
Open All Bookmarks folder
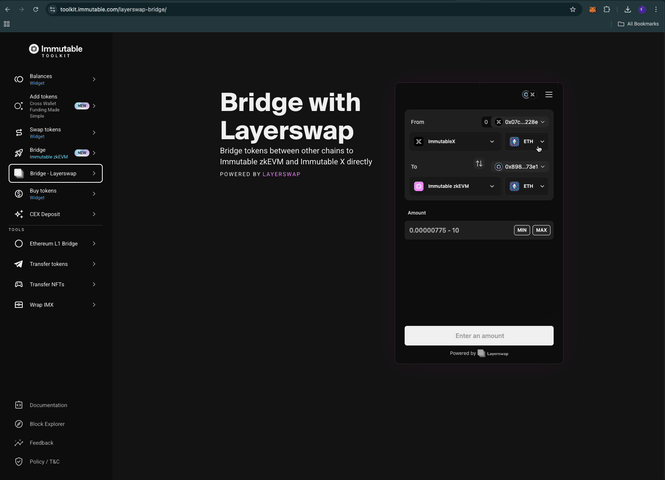(x=638, y=24)
